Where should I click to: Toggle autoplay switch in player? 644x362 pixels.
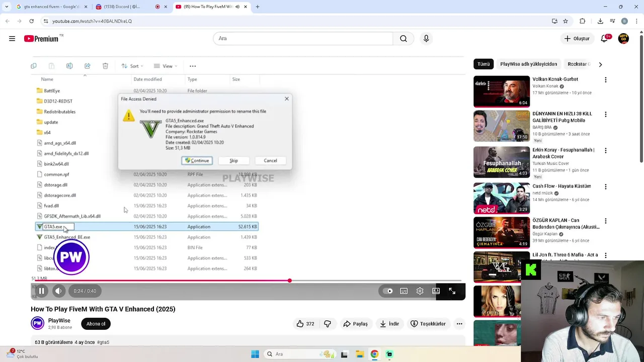[x=388, y=291]
